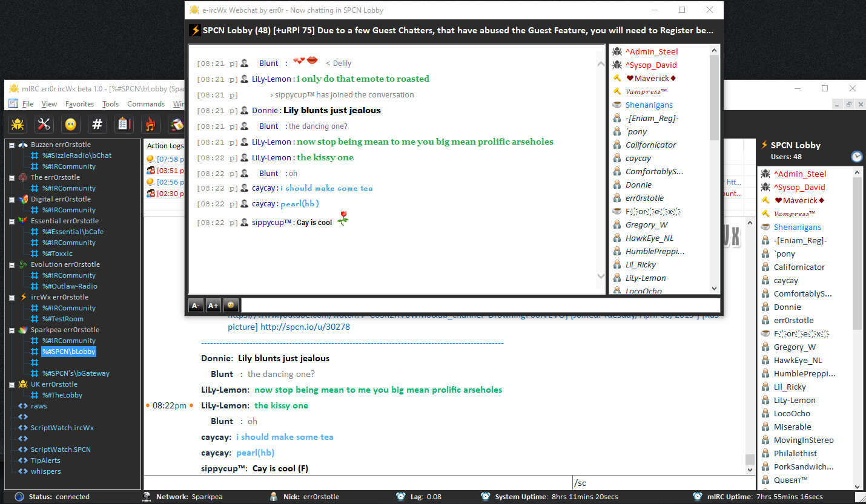Open the emoticon picker in webchat
This screenshot has width=866, height=504.
coord(230,306)
